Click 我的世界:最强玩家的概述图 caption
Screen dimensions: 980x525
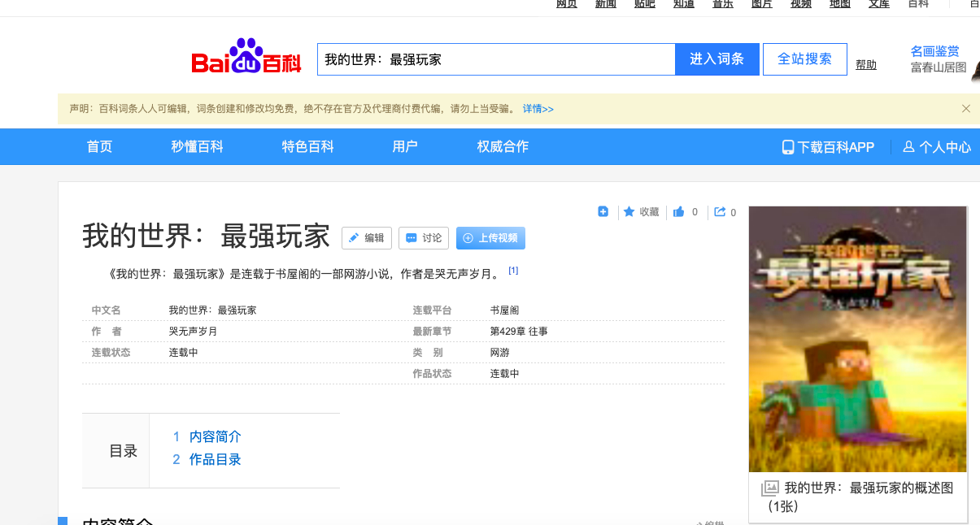[857, 497]
